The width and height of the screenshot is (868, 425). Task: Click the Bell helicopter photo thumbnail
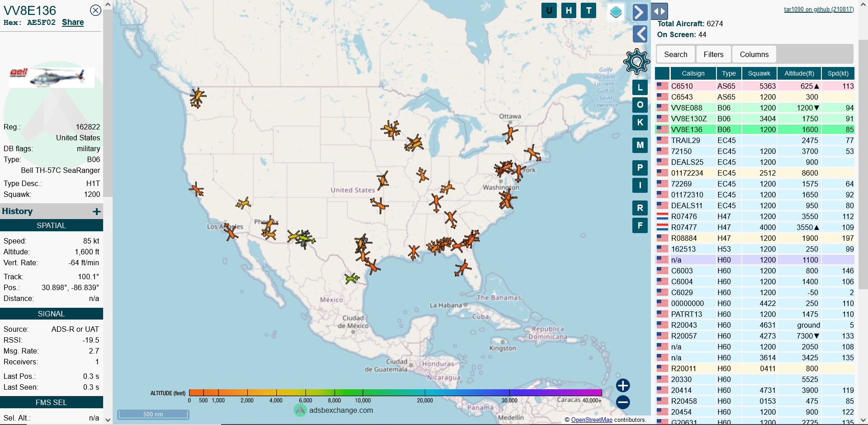click(52, 76)
